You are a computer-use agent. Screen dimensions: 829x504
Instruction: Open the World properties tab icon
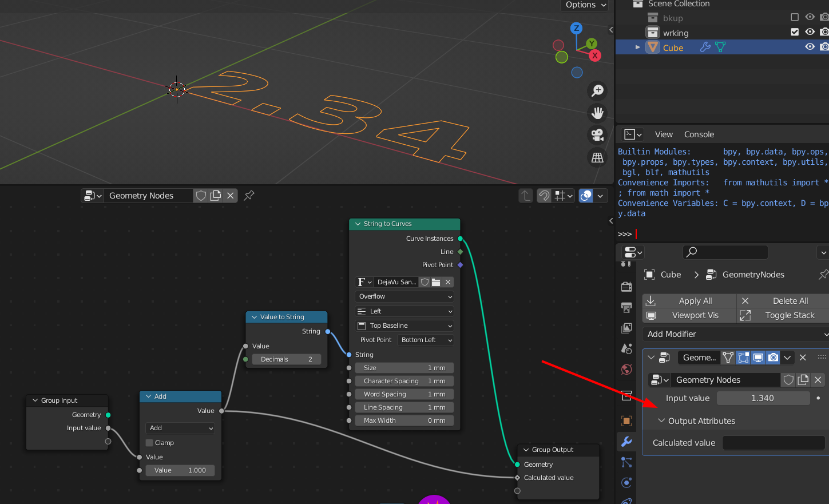[x=626, y=369]
